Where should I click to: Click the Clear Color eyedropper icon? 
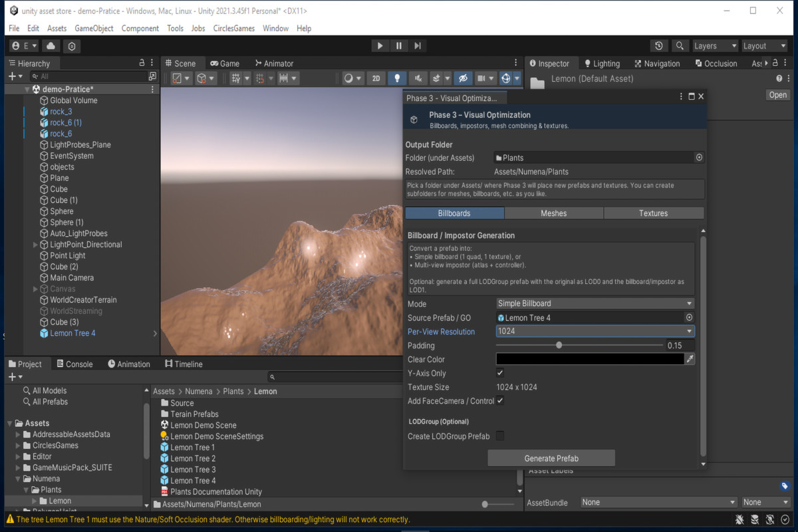point(690,359)
